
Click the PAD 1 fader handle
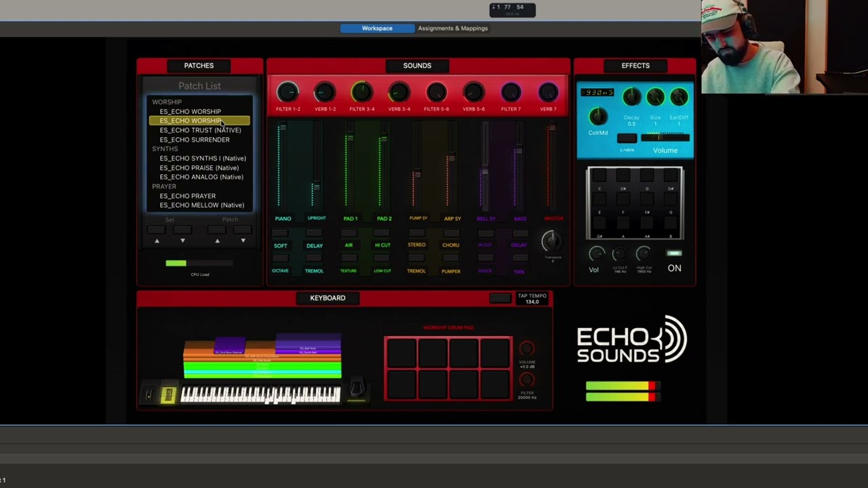(x=350, y=138)
